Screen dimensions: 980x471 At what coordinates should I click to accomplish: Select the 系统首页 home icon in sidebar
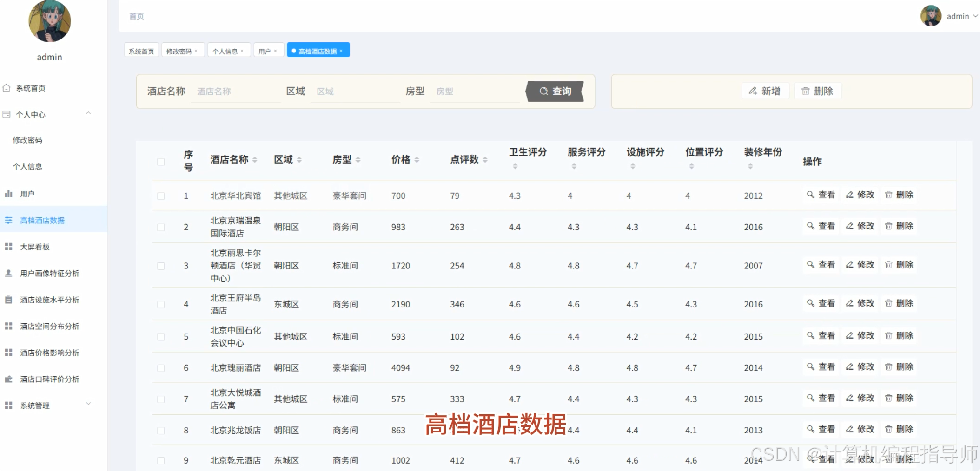7,88
